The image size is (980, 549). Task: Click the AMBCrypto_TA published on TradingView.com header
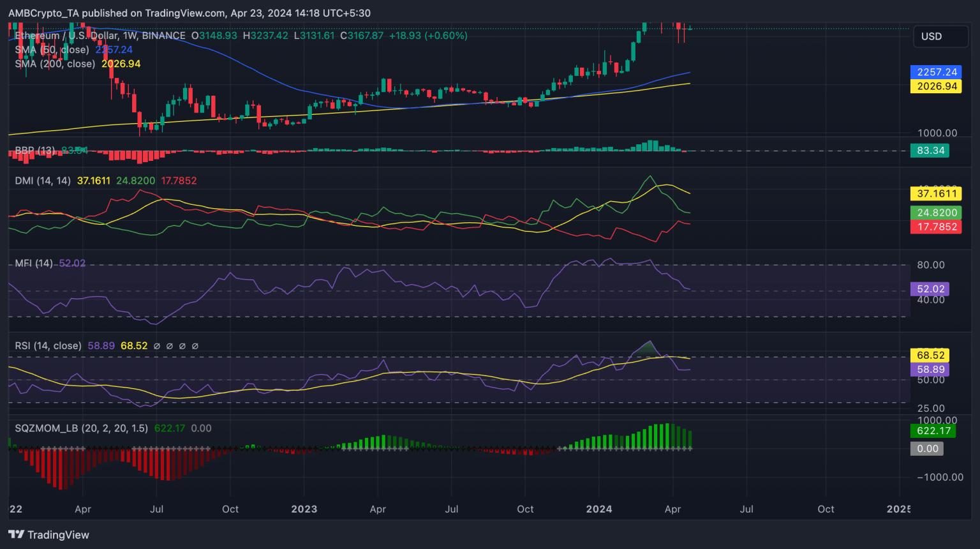pyautogui.click(x=189, y=13)
